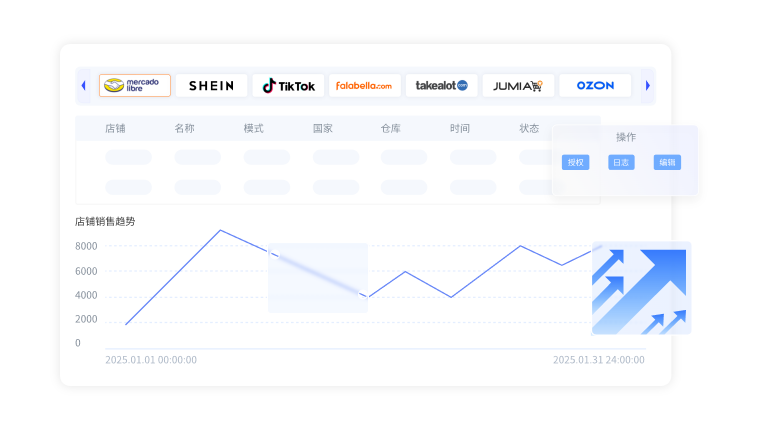The width and height of the screenshot is (760, 430).
Task: Click the 店铺 column header
Action: point(115,128)
